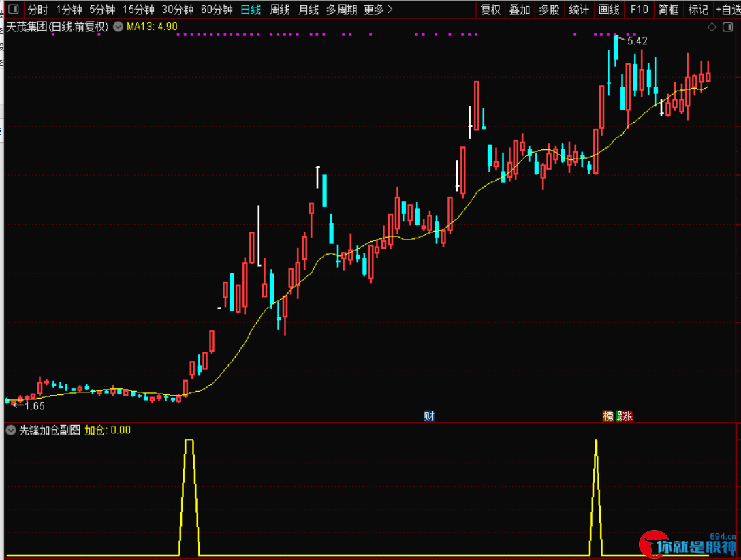Switch to 1分钟 chart period
Image resolution: width=741 pixels, height=560 pixels.
click(69, 10)
